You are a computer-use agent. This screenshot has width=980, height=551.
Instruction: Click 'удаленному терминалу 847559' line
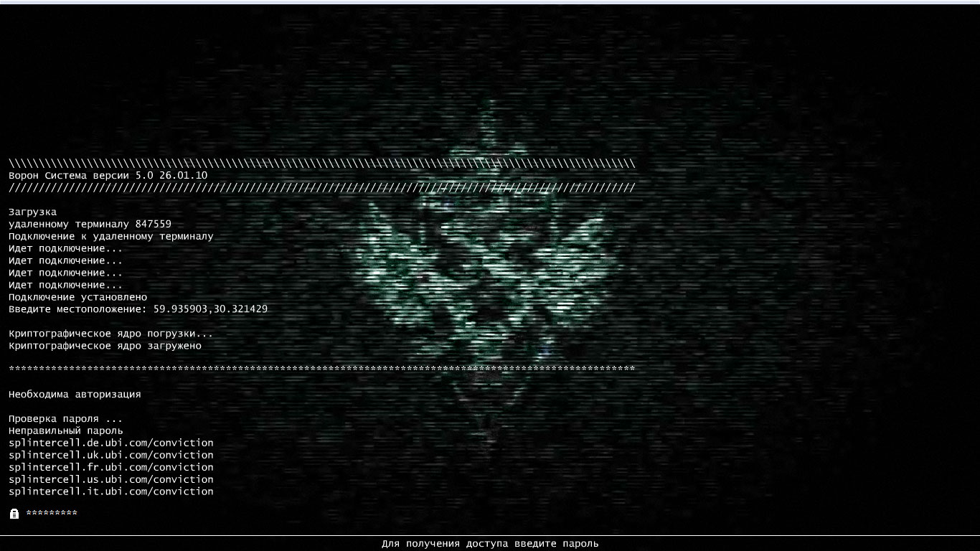click(x=90, y=224)
